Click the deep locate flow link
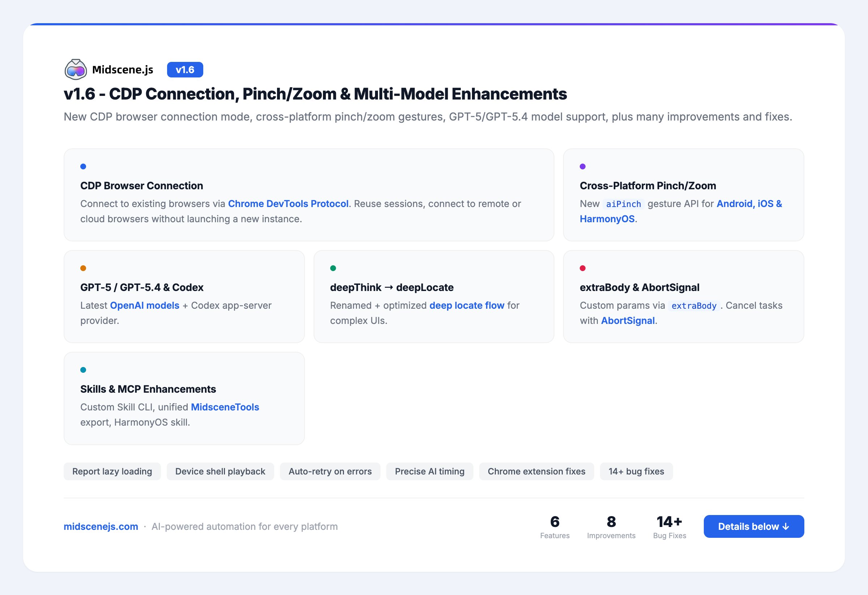868x595 pixels. point(467,305)
